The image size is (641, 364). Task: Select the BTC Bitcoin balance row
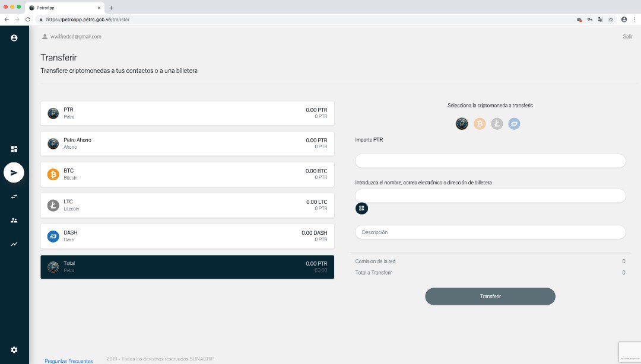(187, 174)
